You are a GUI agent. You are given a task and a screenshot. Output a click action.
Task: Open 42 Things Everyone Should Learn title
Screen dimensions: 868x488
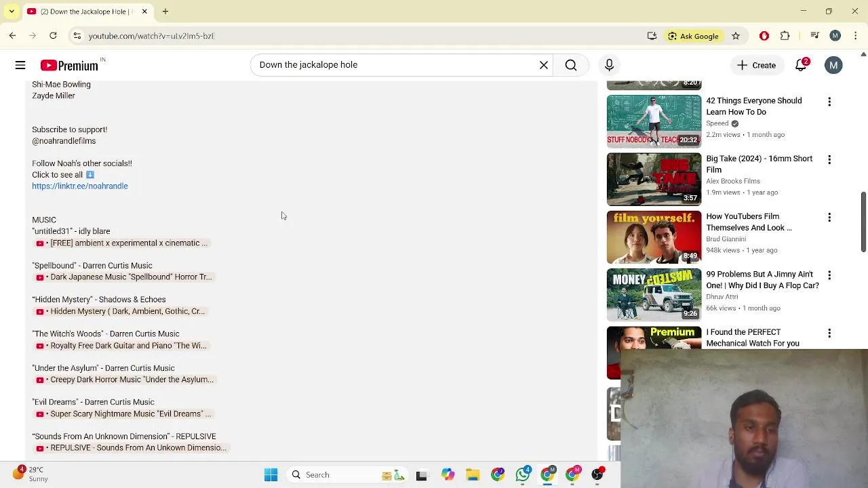point(753,106)
